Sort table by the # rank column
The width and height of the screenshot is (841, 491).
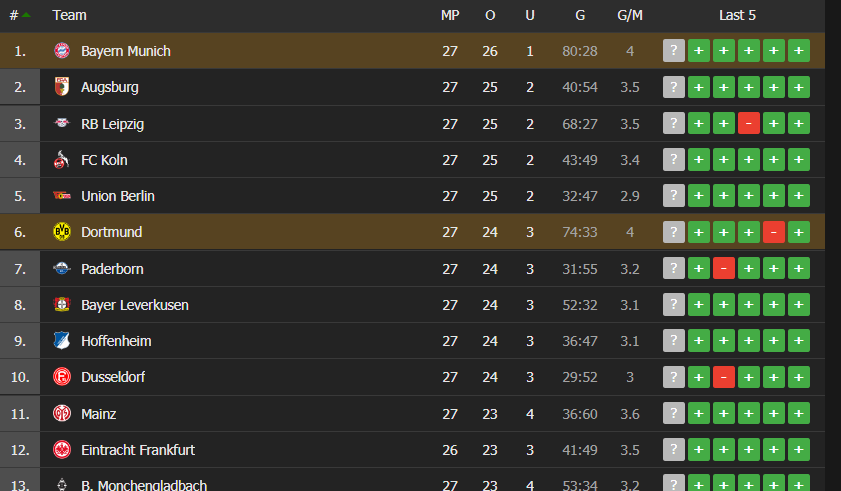pos(19,15)
